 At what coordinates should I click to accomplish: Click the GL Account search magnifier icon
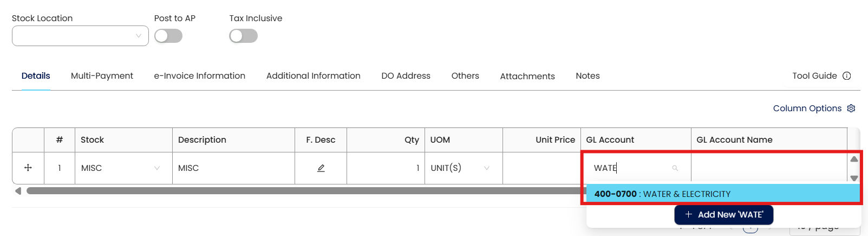click(x=675, y=168)
